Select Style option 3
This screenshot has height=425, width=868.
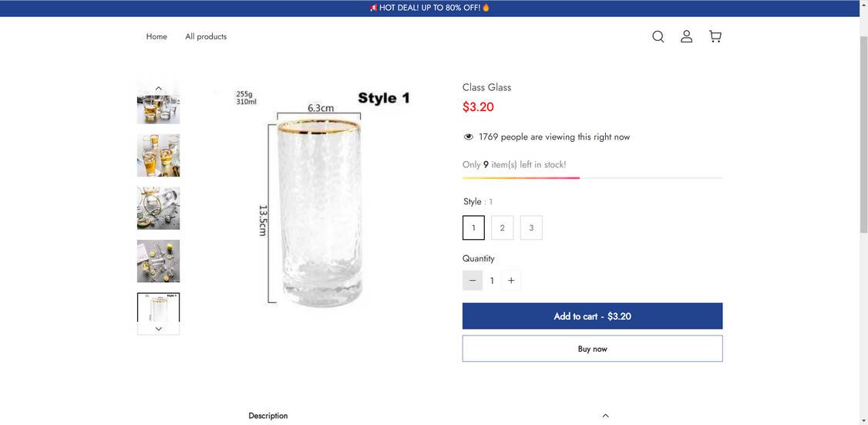[531, 228]
